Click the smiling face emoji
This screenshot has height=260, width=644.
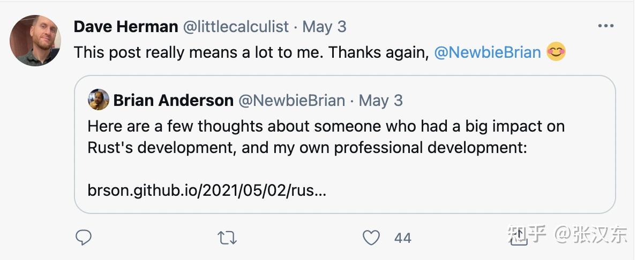point(556,52)
